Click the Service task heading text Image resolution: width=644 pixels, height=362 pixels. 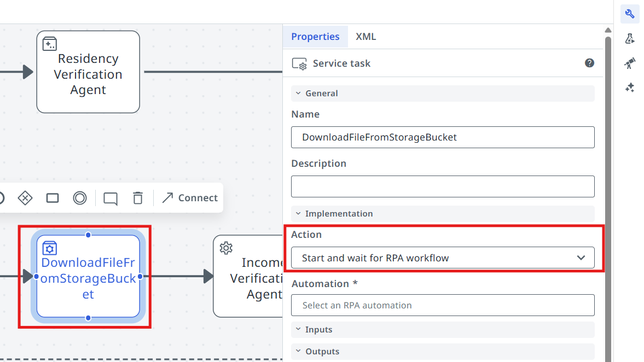pyautogui.click(x=341, y=63)
